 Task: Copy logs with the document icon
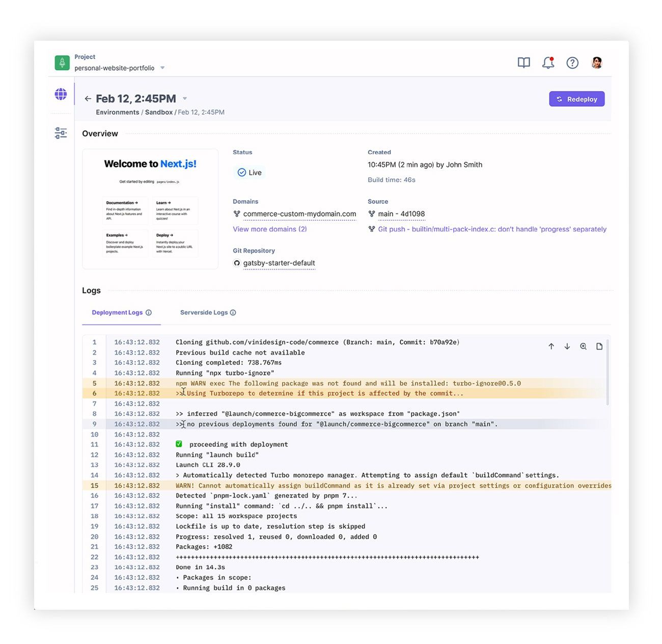[x=599, y=346]
